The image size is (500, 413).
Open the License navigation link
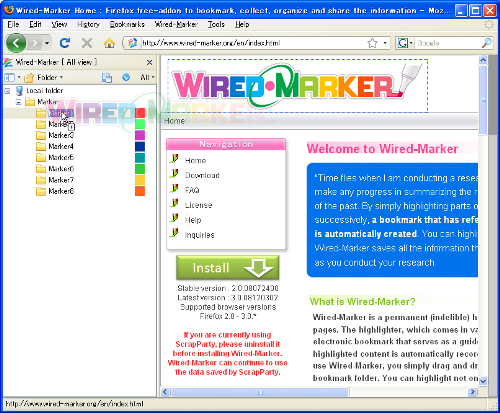(x=198, y=205)
